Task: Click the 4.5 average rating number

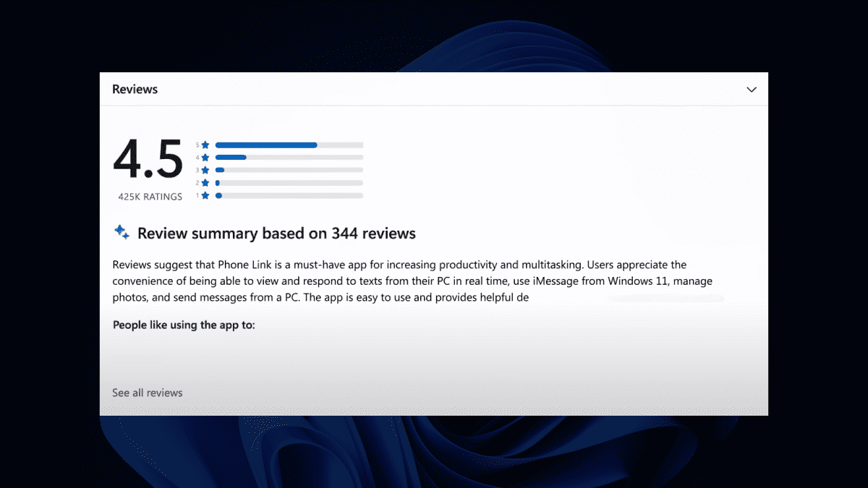Action: [x=148, y=159]
